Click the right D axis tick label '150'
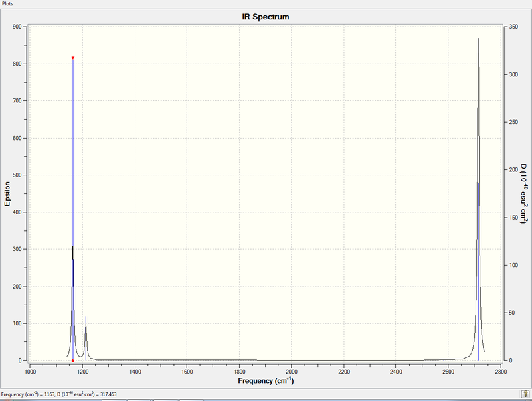 pyautogui.click(x=513, y=218)
